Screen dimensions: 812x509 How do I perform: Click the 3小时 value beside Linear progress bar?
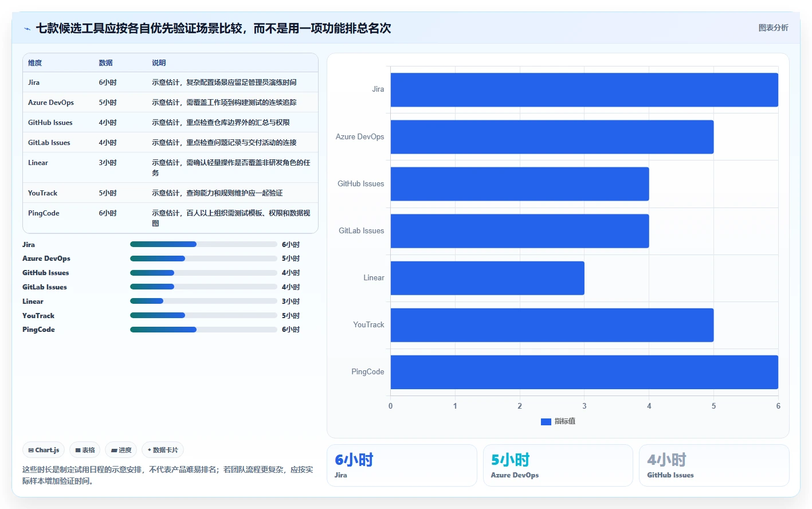pyautogui.click(x=291, y=302)
